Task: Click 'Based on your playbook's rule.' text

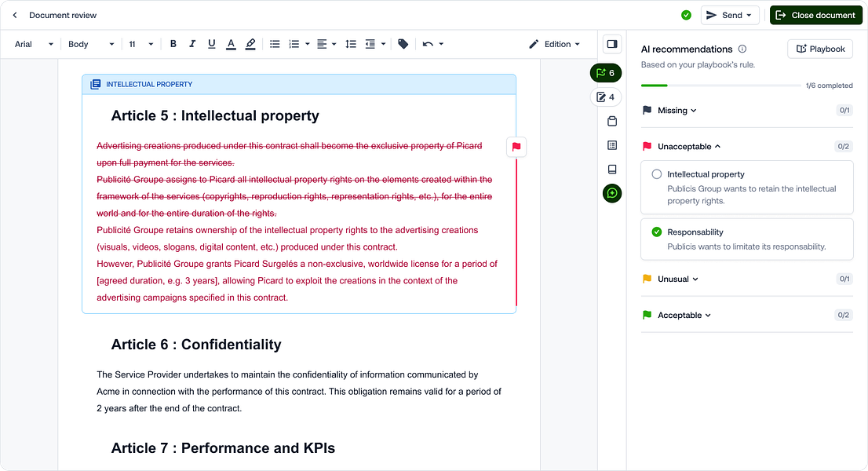Action: pyautogui.click(x=698, y=64)
